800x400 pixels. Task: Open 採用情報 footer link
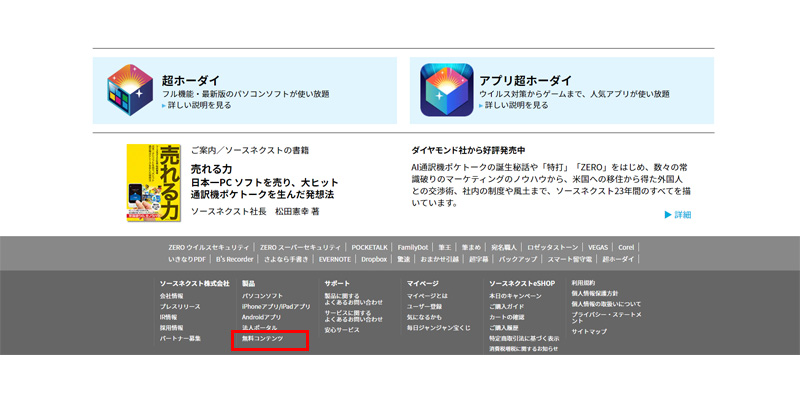[x=171, y=328]
